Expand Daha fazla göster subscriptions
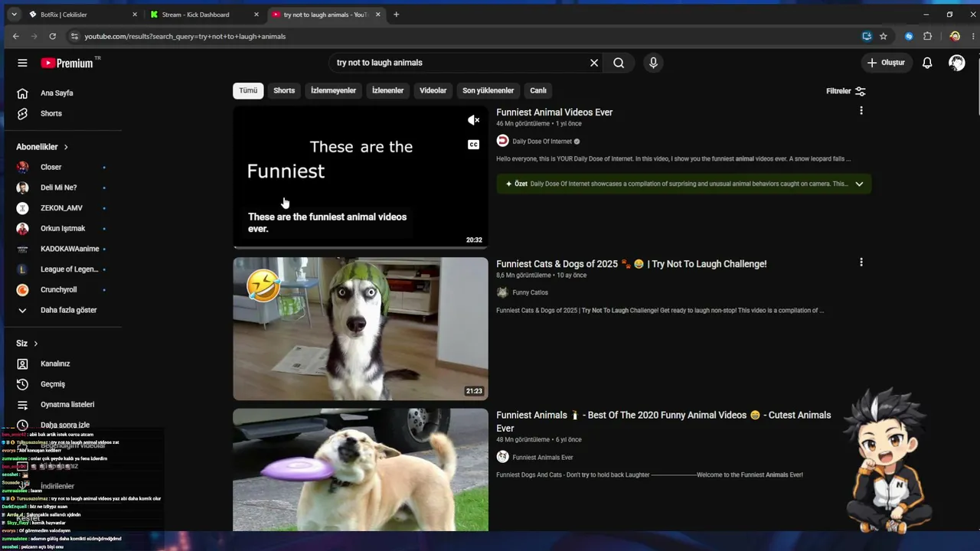 coord(69,310)
